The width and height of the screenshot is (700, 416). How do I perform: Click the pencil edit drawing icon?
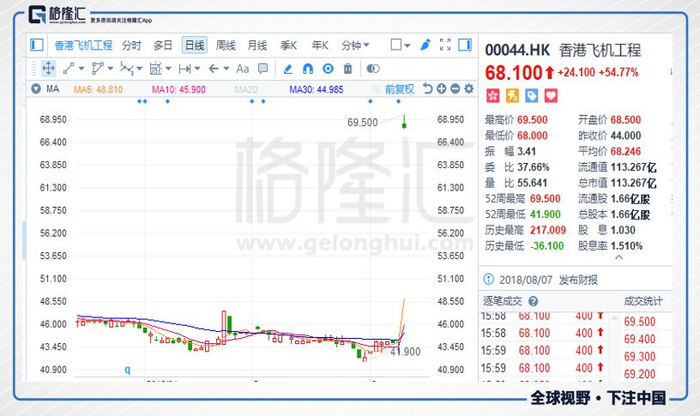coord(288,68)
